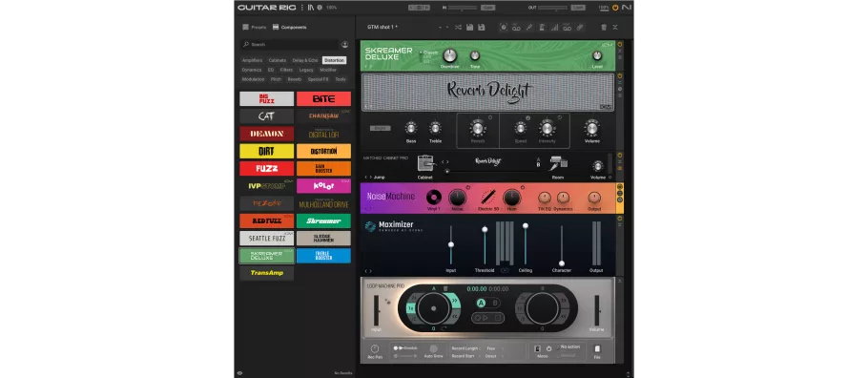The width and height of the screenshot is (868, 378).
Task: Click into the Search field
Action: pyautogui.click(x=290, y=44)
